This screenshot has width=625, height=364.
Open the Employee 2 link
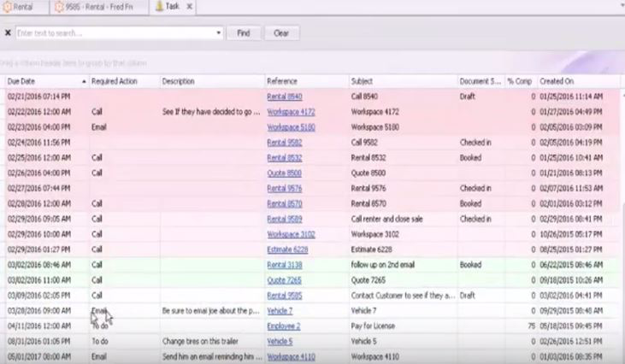point(283,326)
